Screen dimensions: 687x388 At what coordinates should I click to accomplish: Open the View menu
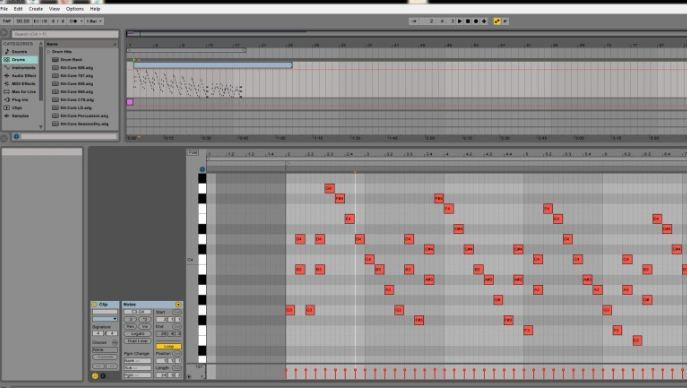[x=54, y=9]
